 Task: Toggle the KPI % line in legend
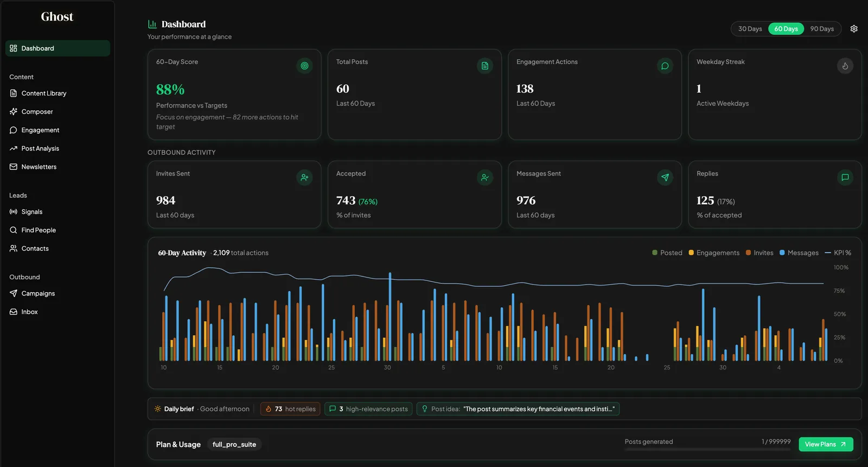pyautogui.click(x=838, y=253)
